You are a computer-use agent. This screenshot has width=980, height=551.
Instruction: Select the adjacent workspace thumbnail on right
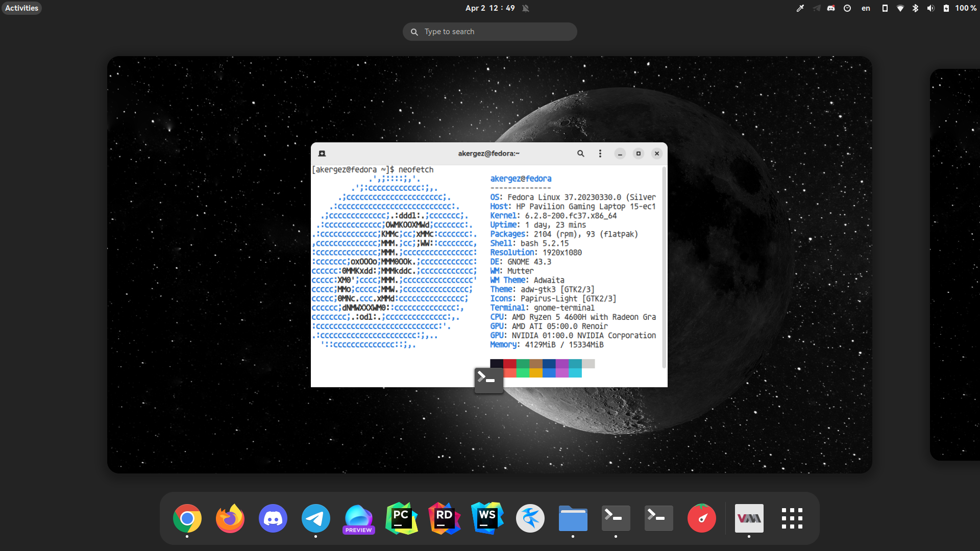pos(955,264)
